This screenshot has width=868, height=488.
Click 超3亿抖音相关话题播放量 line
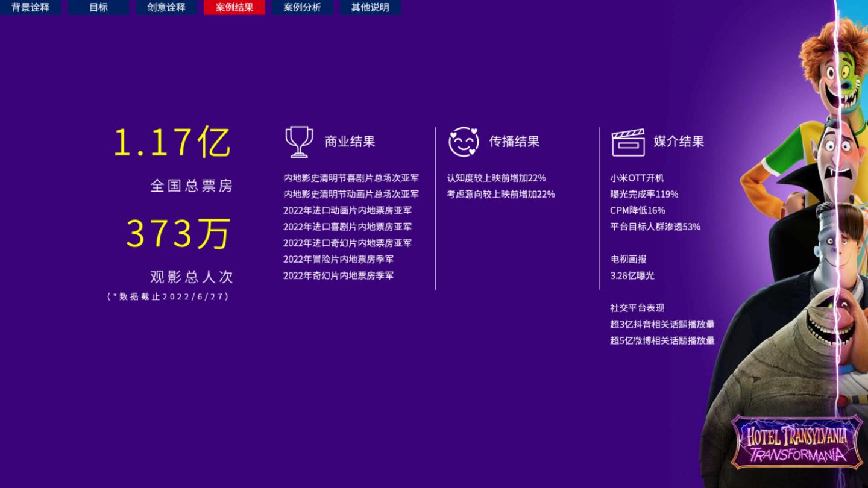(662, 325)
